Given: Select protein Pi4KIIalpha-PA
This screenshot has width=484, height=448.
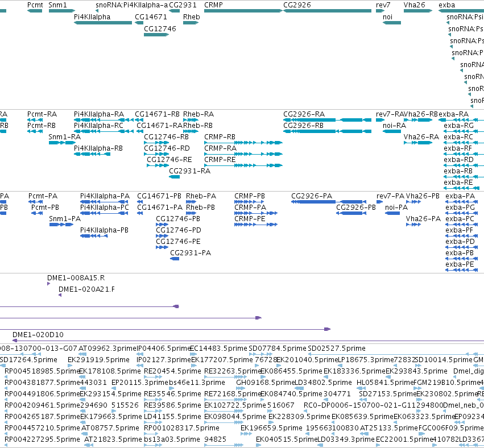Looking at the screenshot, I should (x=104, y=202).
